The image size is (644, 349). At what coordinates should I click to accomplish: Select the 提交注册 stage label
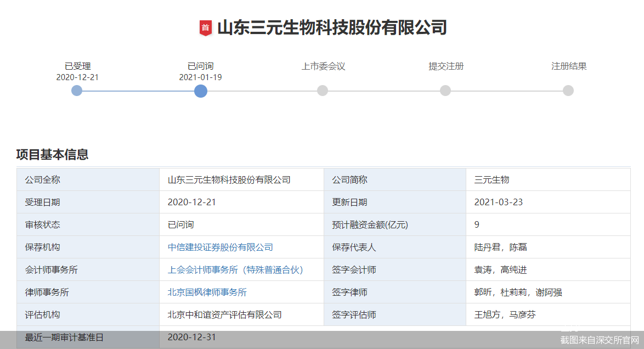pos(446,66)
